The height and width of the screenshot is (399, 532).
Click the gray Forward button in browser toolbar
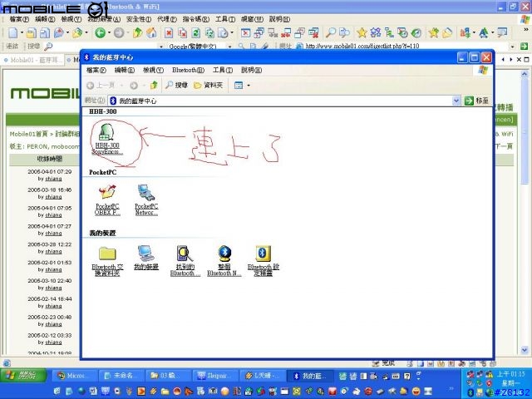point(119,33)
